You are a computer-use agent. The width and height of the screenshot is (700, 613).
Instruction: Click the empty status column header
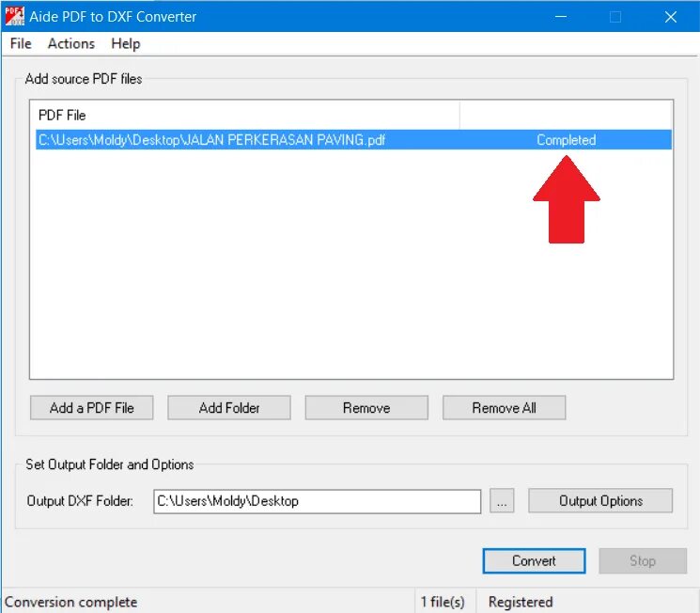[x=566, y=116]
